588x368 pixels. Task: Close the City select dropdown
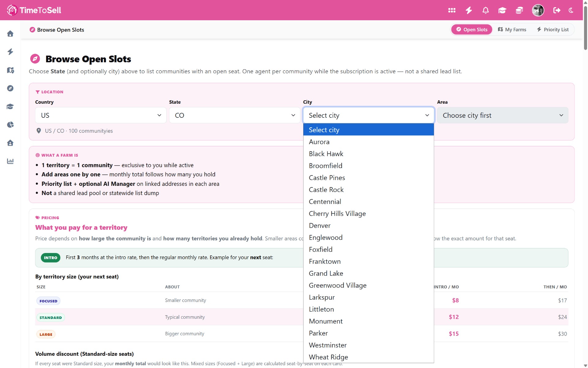coord(368,115)
